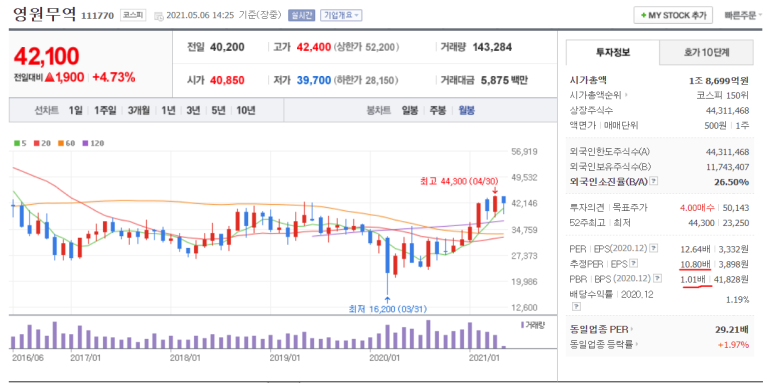Screen dimensions: 773x383
Task: Select the 3년 line chart
Action: click(193, 110)
